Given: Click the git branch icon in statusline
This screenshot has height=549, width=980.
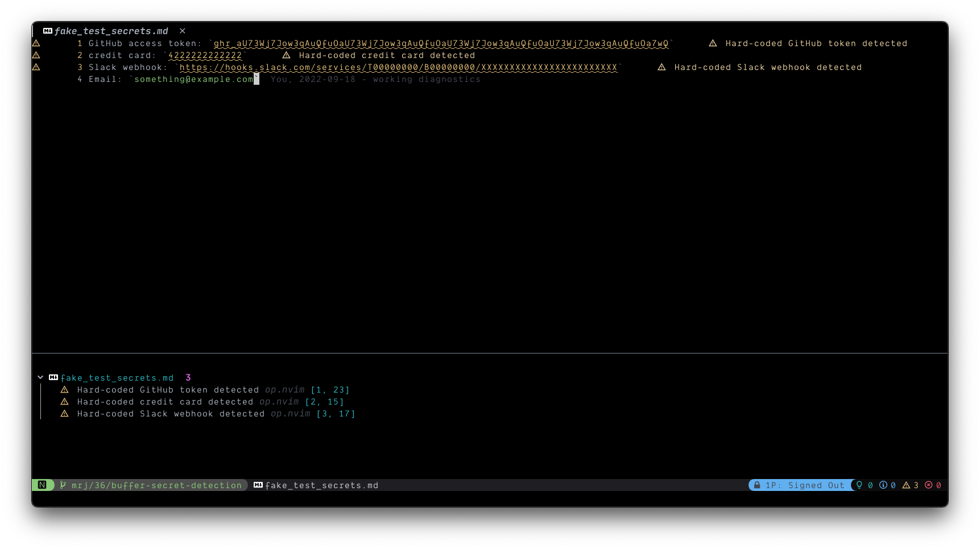Looking at the screenshot, I should (63, 485).
